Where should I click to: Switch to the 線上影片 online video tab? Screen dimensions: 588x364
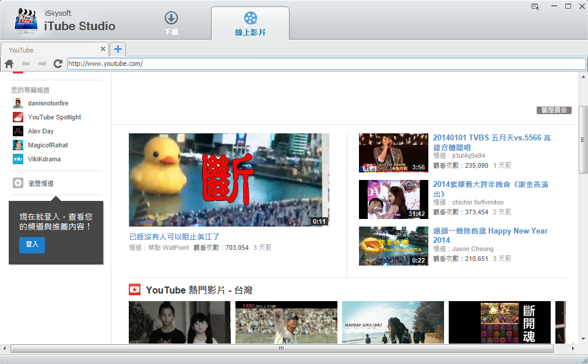click(x=250, y=23)
